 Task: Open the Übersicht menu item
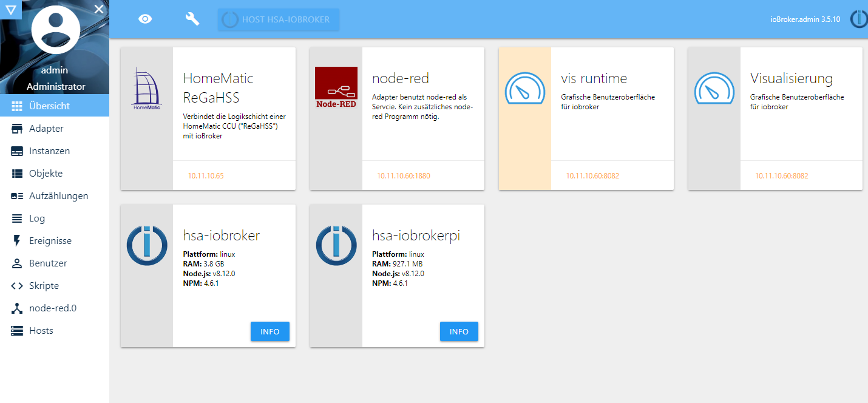pos(55,106)
